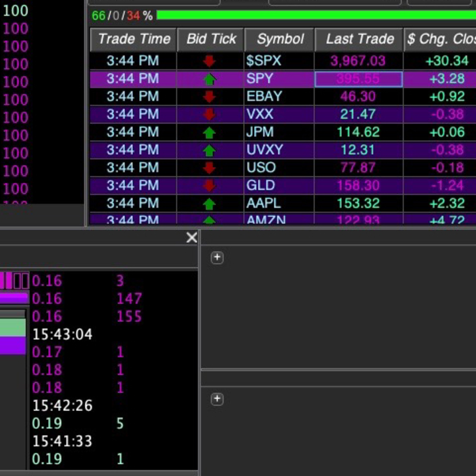Click the USO change value -0.18
476x476 pixels.
point(448,168)
